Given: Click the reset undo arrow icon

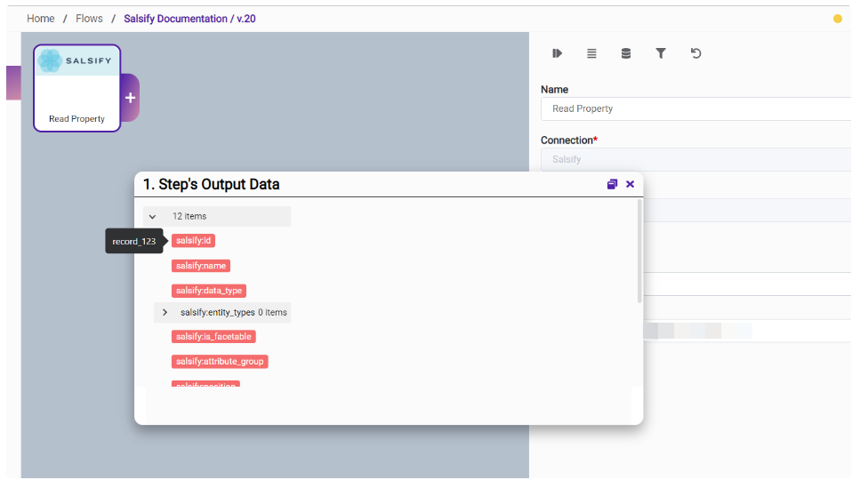Looking at the screenshot, I should [x=695, y=53].
